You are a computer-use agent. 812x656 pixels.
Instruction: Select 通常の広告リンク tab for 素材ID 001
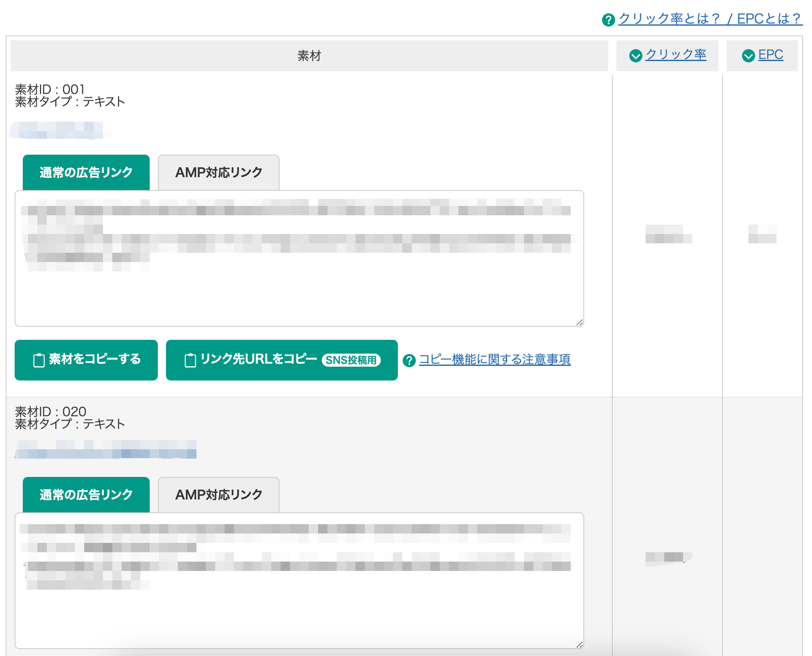pyautogui.click(x=86, y=173)
